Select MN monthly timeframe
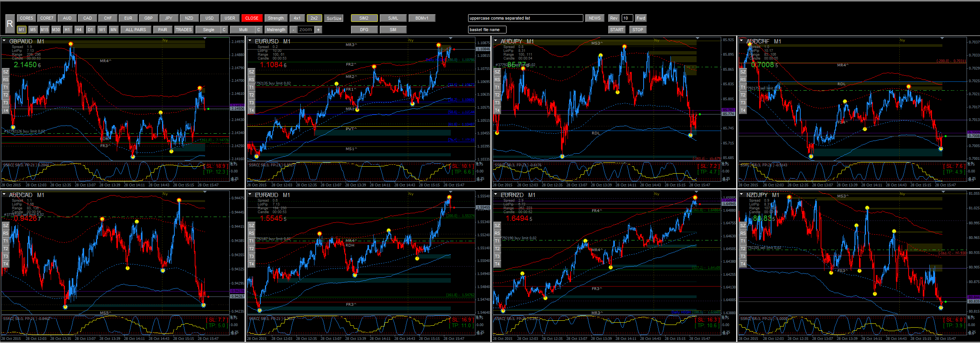980x343 pixels. [114, 30]
